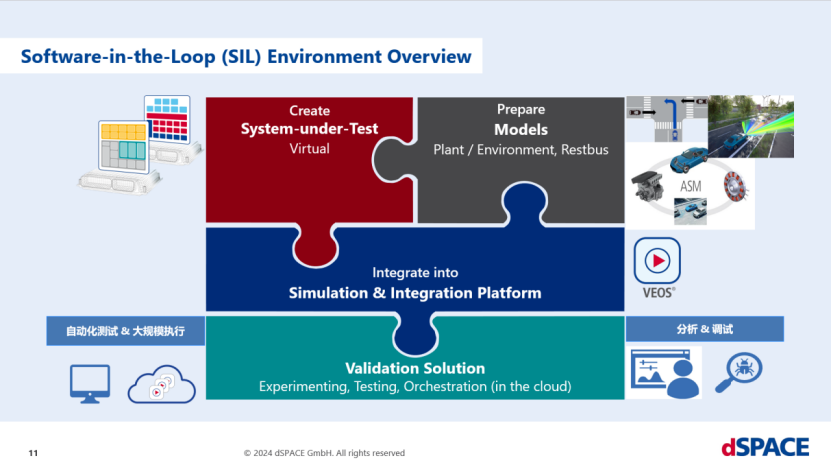The image size is (831, 468).
Task: Click the red Create System-under-Test puzzle piece
Action: click(x=298, y=160)
